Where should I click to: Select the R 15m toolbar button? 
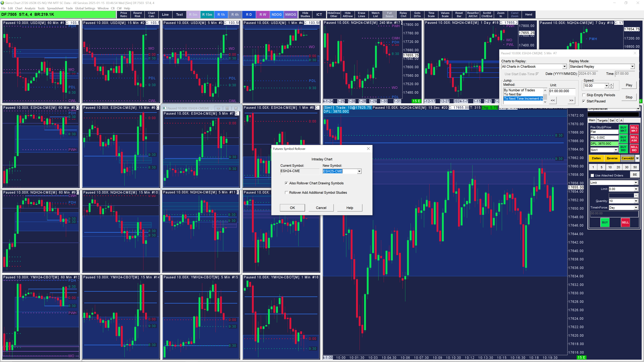207,14
